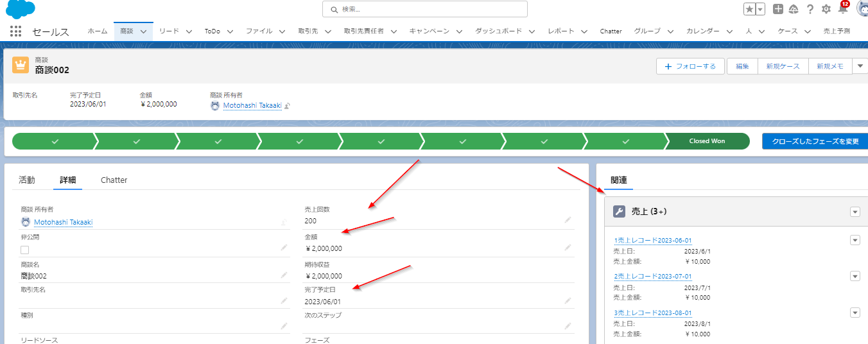Image resolution: width=868 pixels, height=344 pixels.
Task: Click the 新規ケース button
Action: coord(783,66)
